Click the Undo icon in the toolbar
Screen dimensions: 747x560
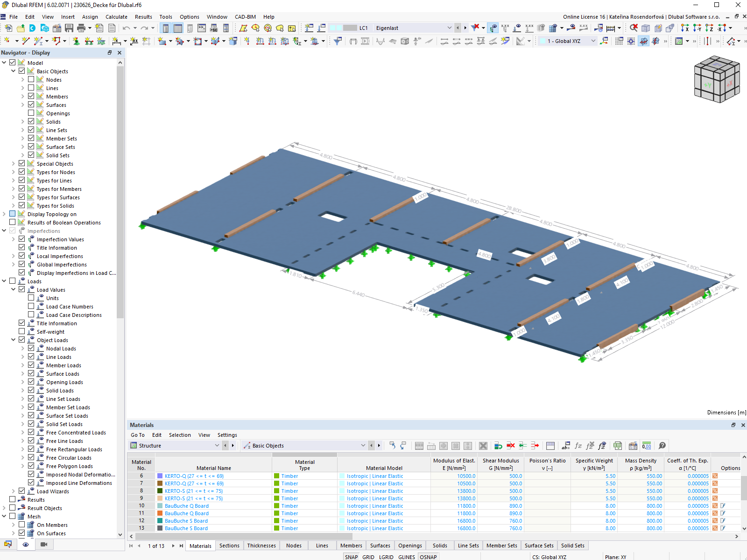tap(125, 28)
